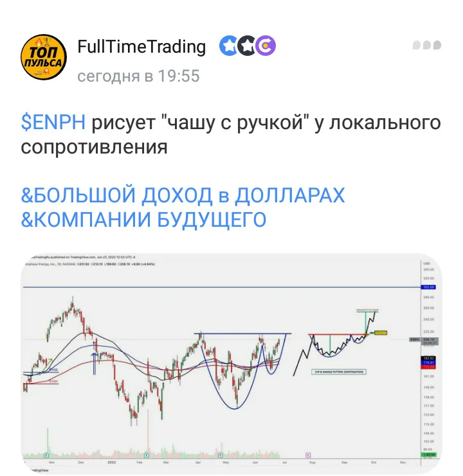This screenshot has height=476, width=463.
Task: Open the БОЛЬШОЙ ДОХОД в ДОЛЛАРАХ strategy link
Action: pyautogui.click(x=183, y=195)
